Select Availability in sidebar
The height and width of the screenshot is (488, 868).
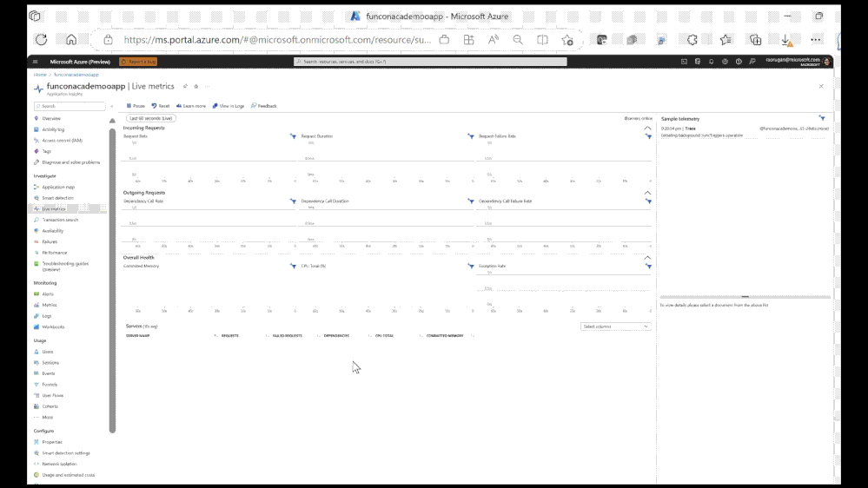tap(53, 231)
